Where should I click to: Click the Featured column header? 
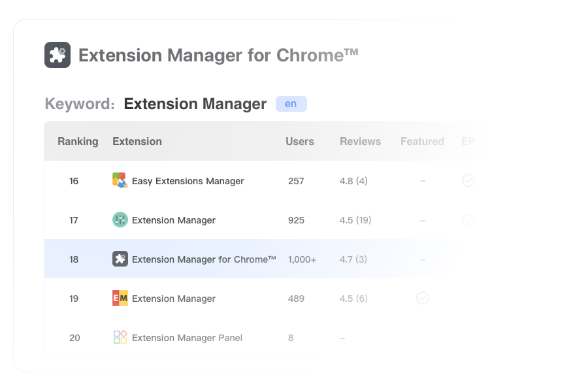pyautogui.click(x=422, y=141)
